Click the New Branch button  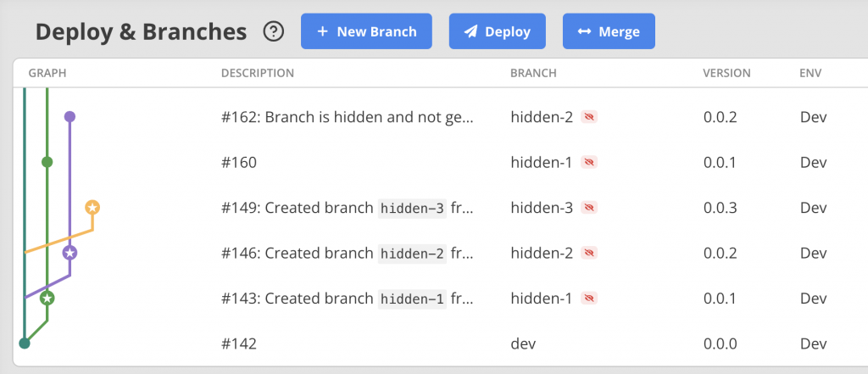point(366,31)
